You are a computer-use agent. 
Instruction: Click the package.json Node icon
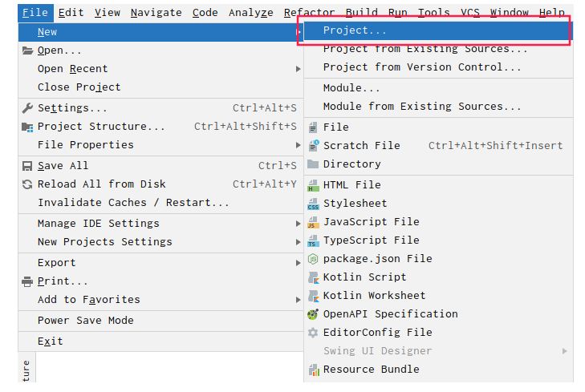coord(313,259)
